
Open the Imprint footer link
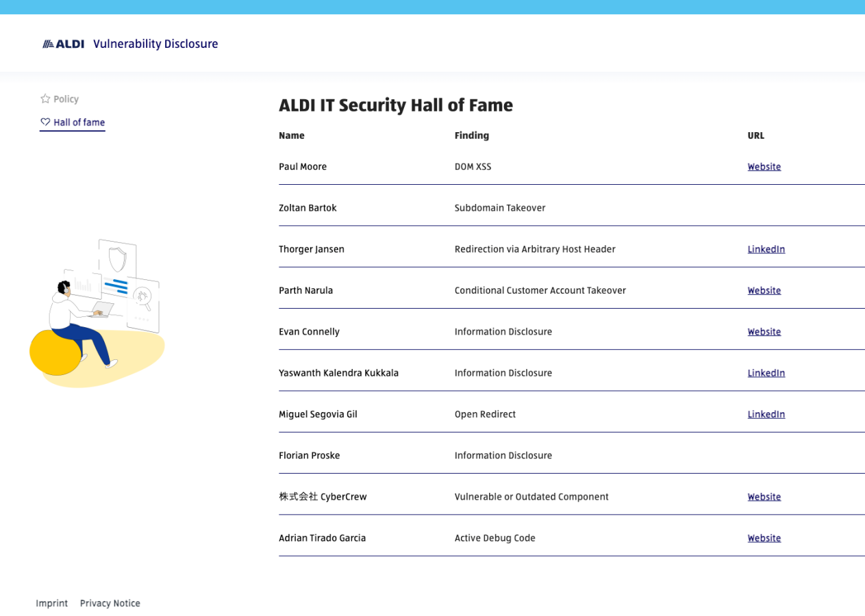coord(52,603)
